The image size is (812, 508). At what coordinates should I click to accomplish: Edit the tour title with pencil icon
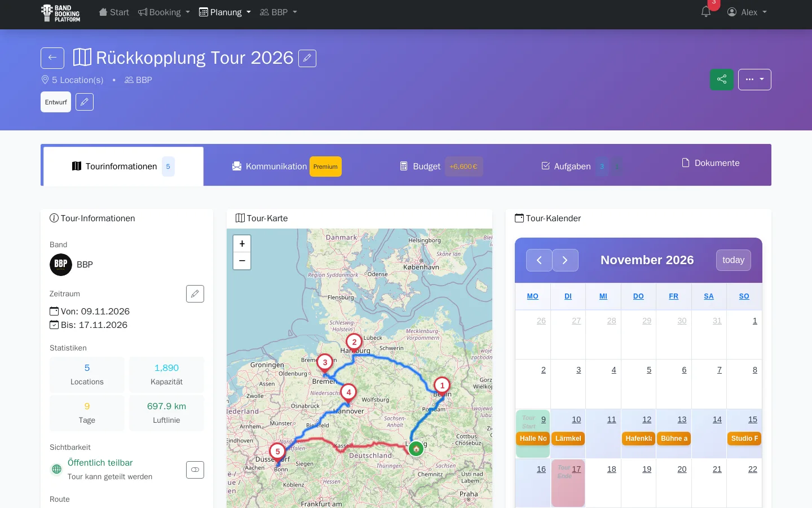(x=307, y=58)
